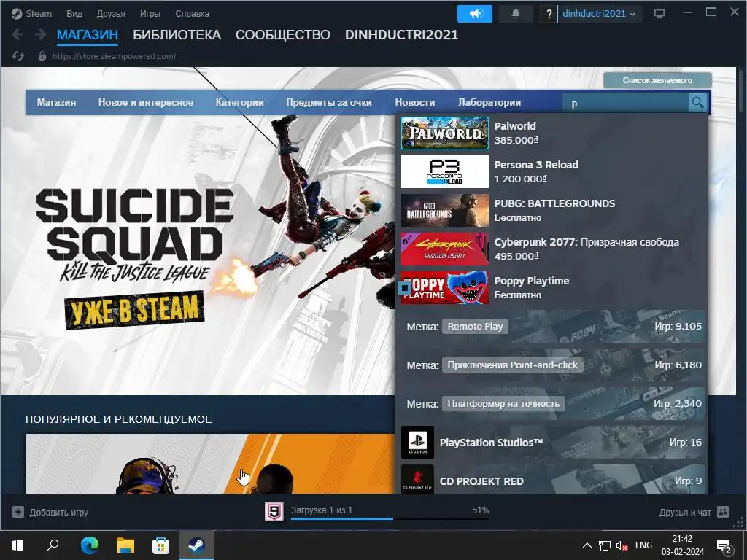Open the dinhductri2021 account dropdown
747x560 pixels.
click(x=599, y=14)
